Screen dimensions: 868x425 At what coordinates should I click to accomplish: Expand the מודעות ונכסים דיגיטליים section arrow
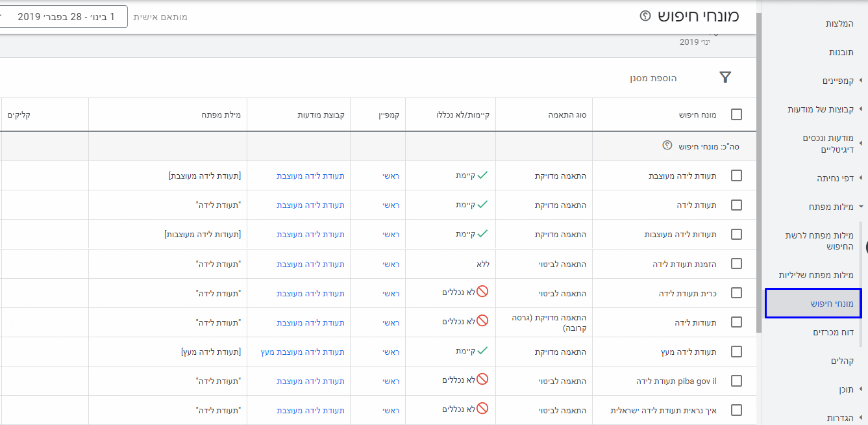tap(861, 144)
